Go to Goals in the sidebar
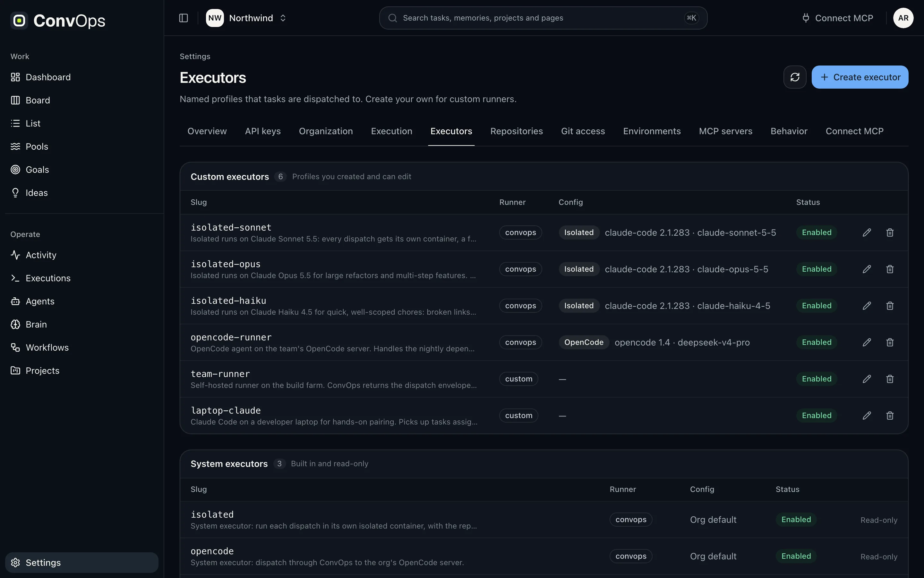Viewport: 924px width, 578px height. 82,170
